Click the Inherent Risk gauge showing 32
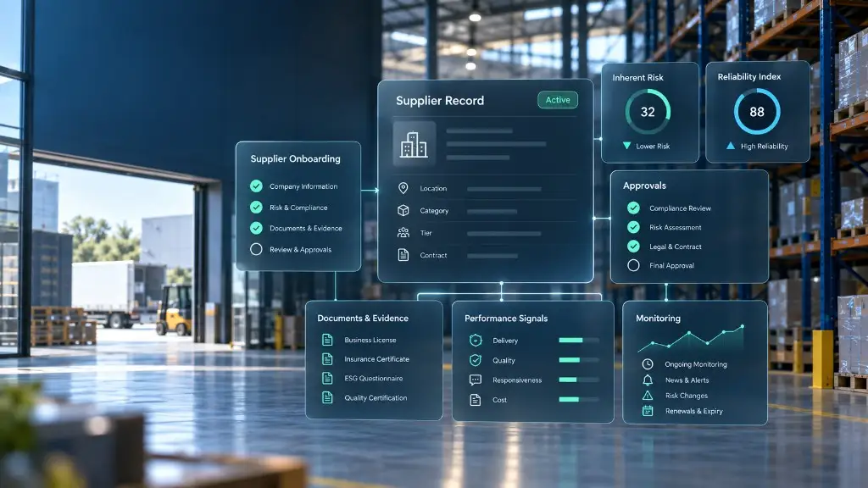This screenshot has width=868, height=488. [x=648, y=112]
